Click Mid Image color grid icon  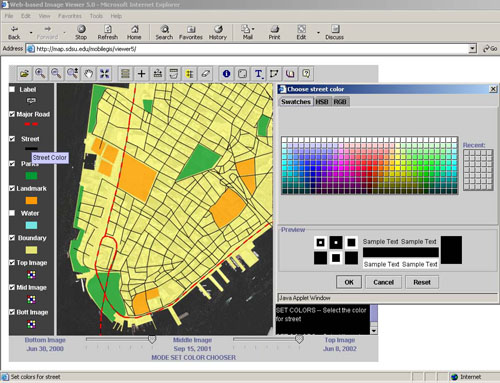31,299
